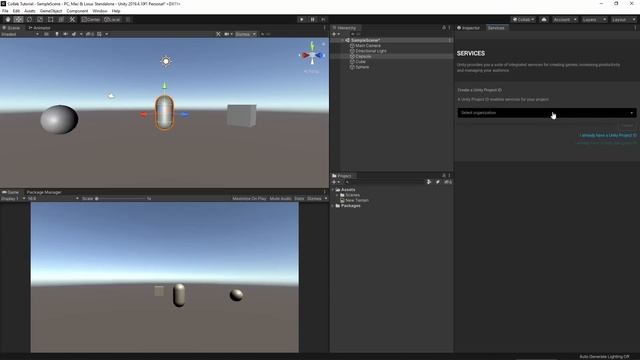Open the Layers dropdown
The height and width of the screenshot is (360, 640).
click(x=593, y=20)
